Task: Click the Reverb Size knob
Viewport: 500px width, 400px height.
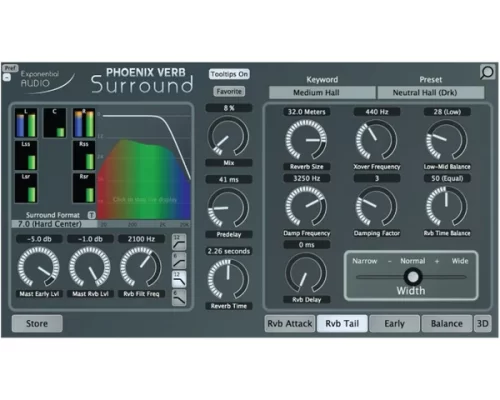Action: click(x=306, y=140)
